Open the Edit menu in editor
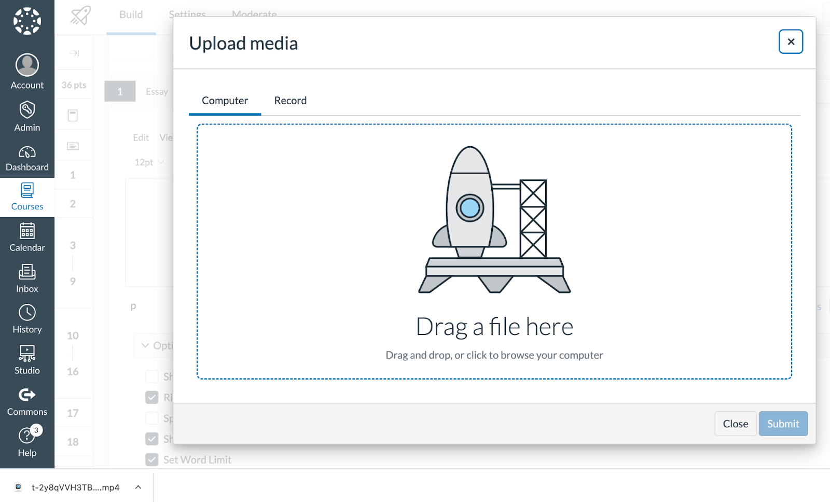Screen dimensions: 830x504 pos(141,137)
